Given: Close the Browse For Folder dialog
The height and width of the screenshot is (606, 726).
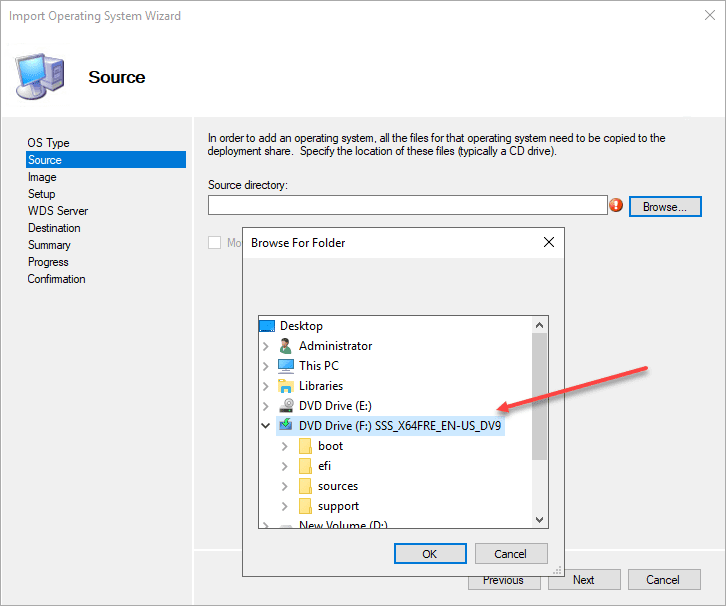Looking at the screenshot, I should [549, 242].
